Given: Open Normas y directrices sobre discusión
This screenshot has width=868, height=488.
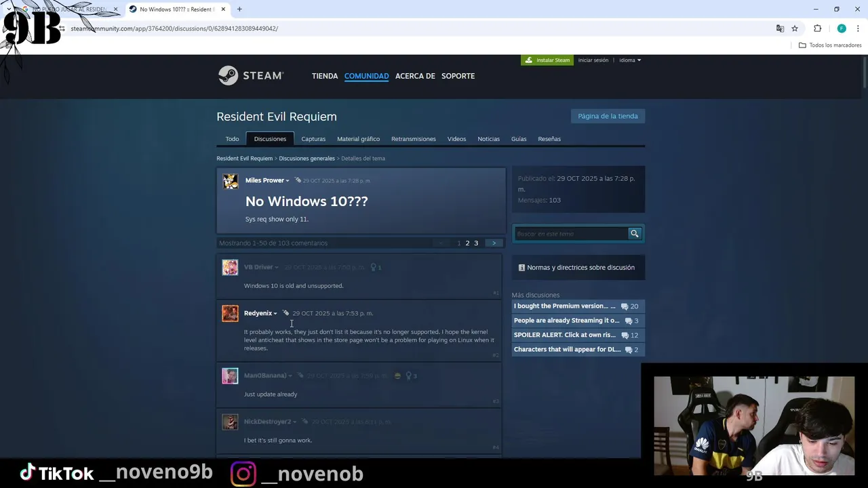Looking at the screenshot, I should coord(578,268).
